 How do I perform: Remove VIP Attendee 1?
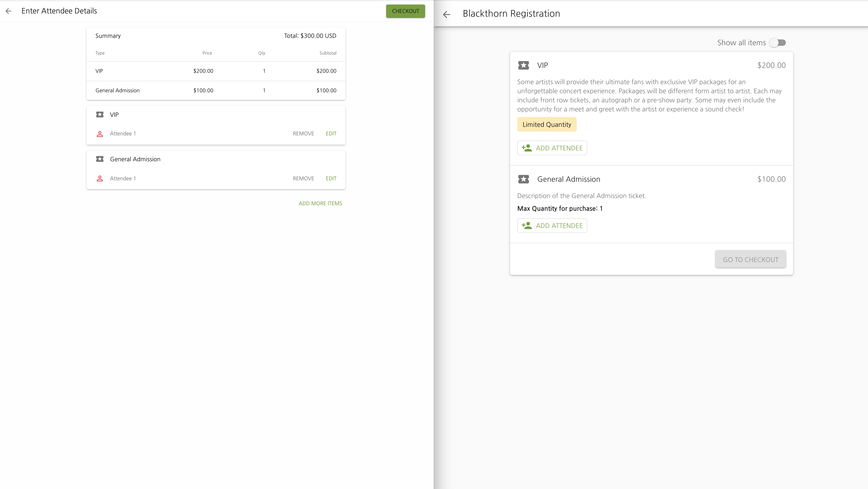pyautogui.click(x=303, y=134)
